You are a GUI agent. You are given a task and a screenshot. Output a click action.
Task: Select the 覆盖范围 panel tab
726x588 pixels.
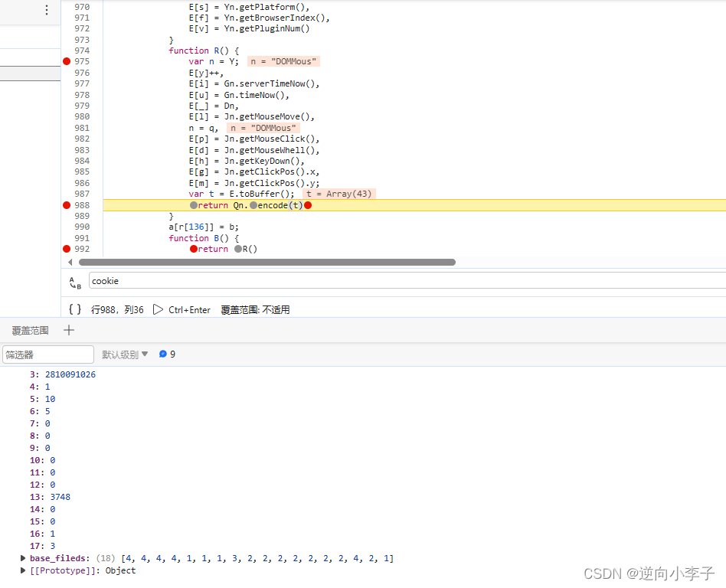click(29, 329)
